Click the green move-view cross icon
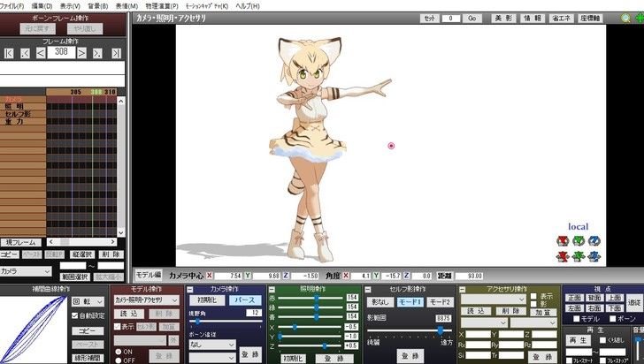Screen dimensions: 644x364 click(640, 19)
